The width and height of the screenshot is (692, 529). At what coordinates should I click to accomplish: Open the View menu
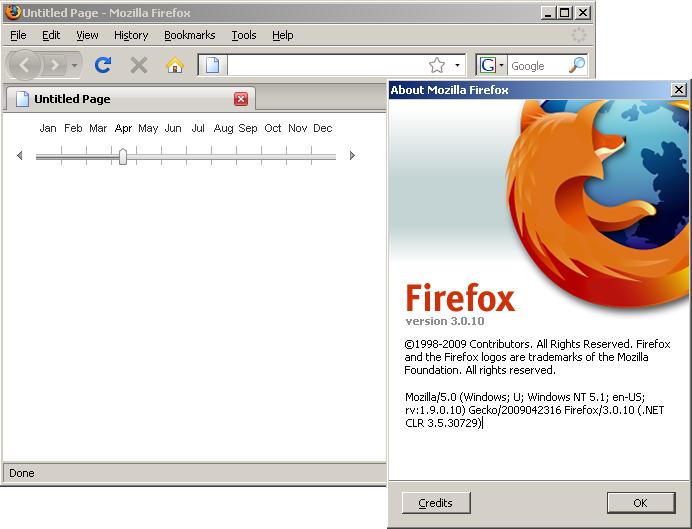[x=87, y=35]
